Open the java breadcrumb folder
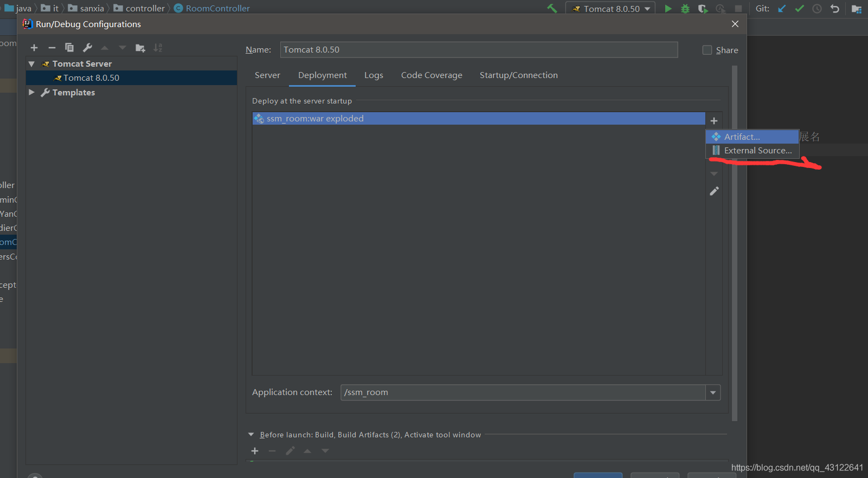This screenshot has width=868, height=478. pyautogui.click(x=18, y=8)
